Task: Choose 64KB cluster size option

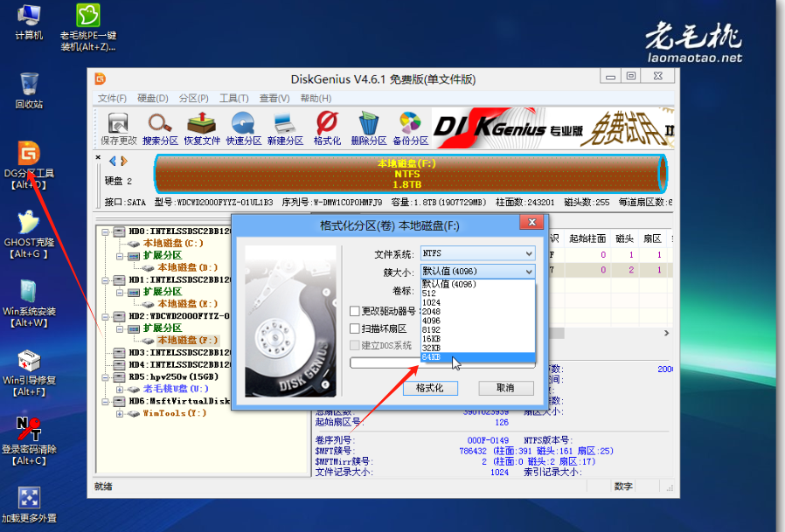Action: click(x=477, y=356)
